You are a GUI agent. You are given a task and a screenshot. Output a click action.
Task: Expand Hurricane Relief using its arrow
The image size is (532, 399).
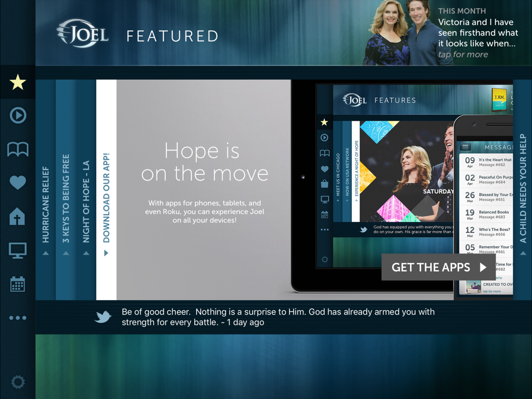pos(45,253)
